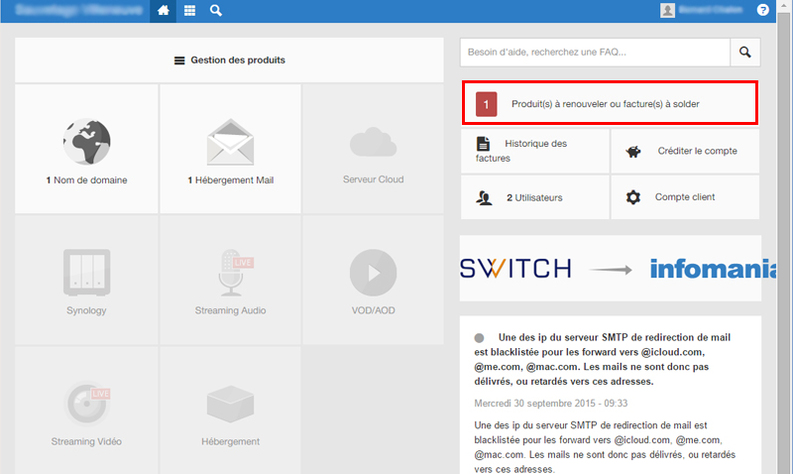Viewport: 793px width, 474px height.
Task: Click the search magnifier in top bar
Action: (216, 11)
